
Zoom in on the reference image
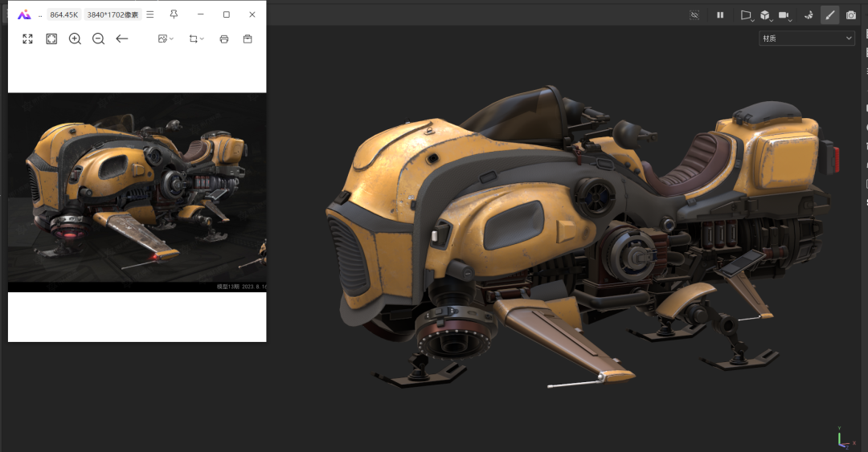(75, 39)
